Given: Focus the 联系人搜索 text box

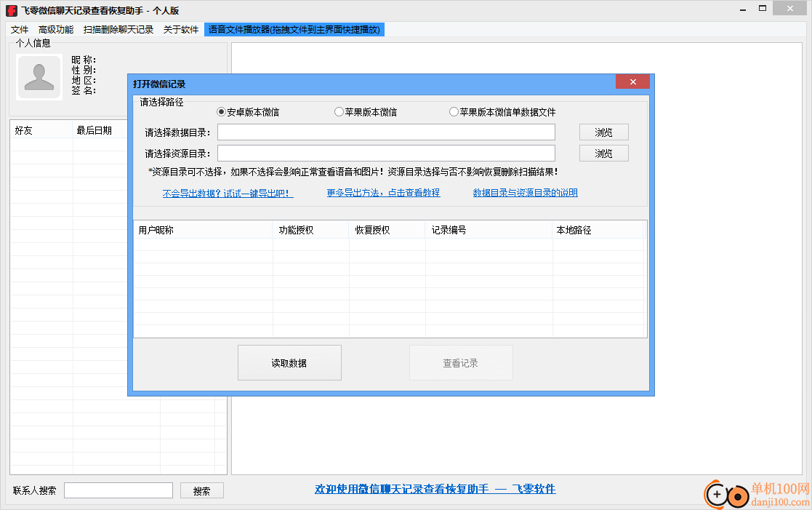Looking at the screenshot, I should [118, 490].
